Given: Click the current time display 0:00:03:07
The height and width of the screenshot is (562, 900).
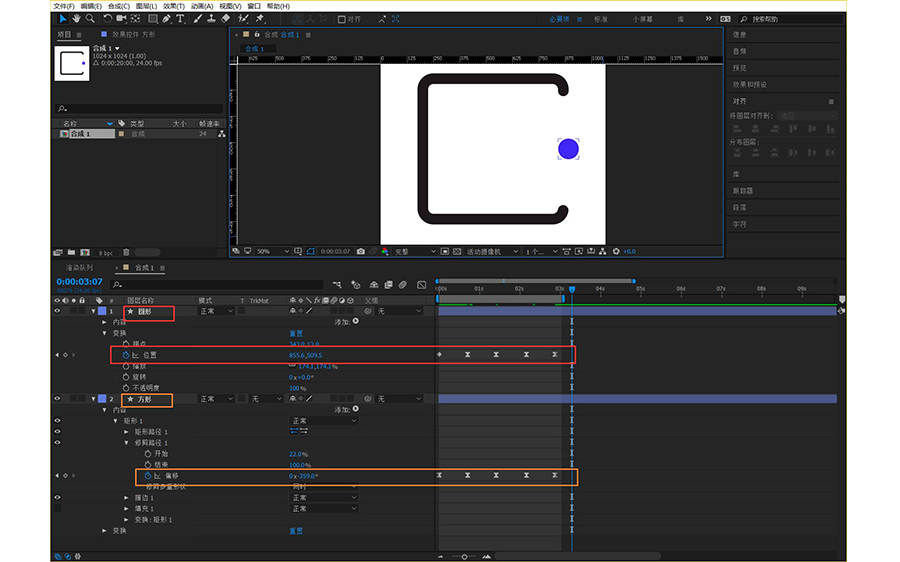Looking at the screenshot, I should tap(80, 282).
